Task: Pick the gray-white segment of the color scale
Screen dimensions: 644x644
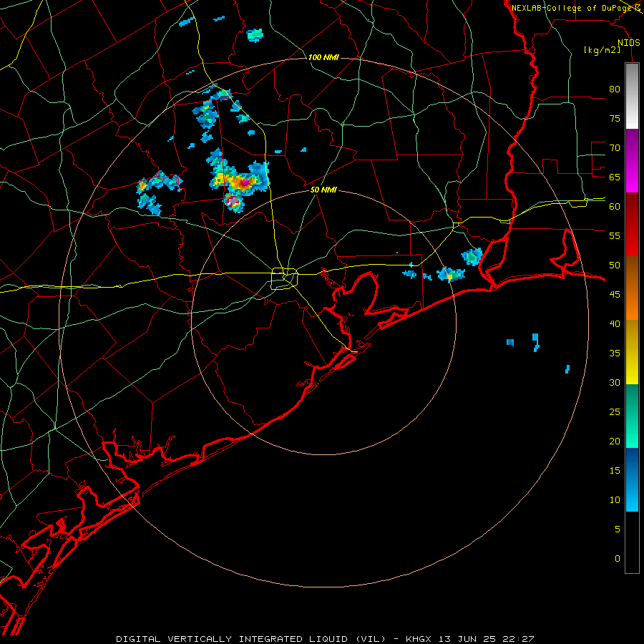Action: (x=632, y=96)
